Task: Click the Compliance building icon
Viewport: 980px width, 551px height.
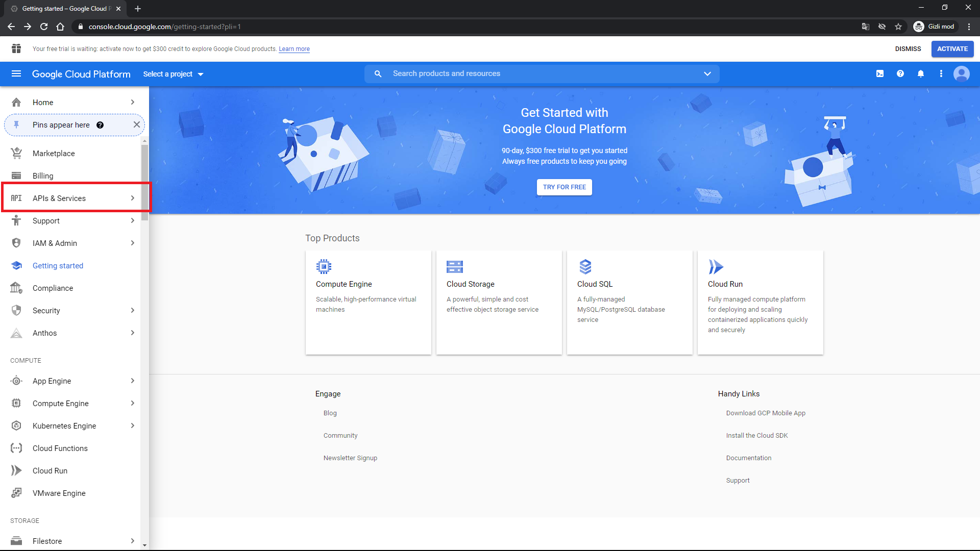Action: pos(16,288)
